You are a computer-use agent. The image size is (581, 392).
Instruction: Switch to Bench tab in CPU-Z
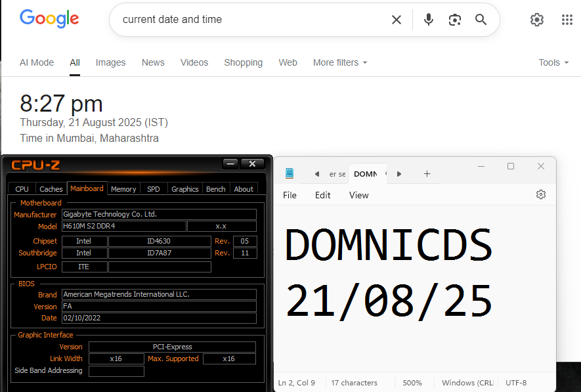(215, 189)
